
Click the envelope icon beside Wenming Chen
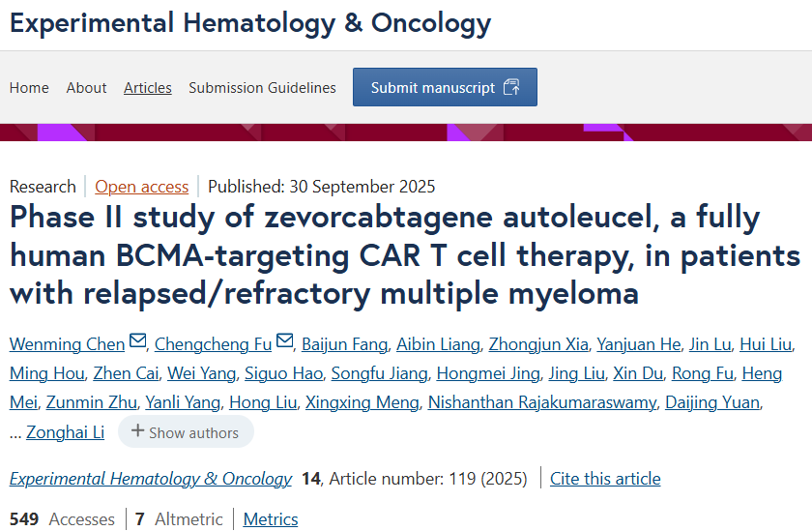(137, 342)
